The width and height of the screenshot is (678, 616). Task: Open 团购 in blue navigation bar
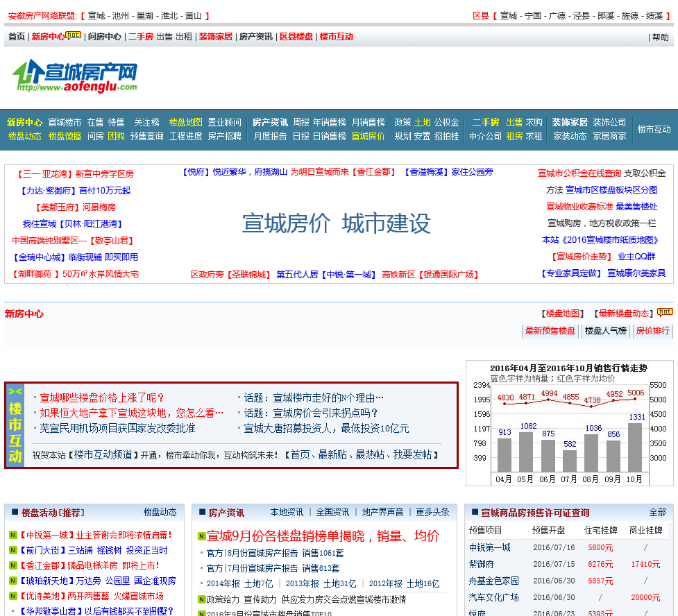(116, 136)
